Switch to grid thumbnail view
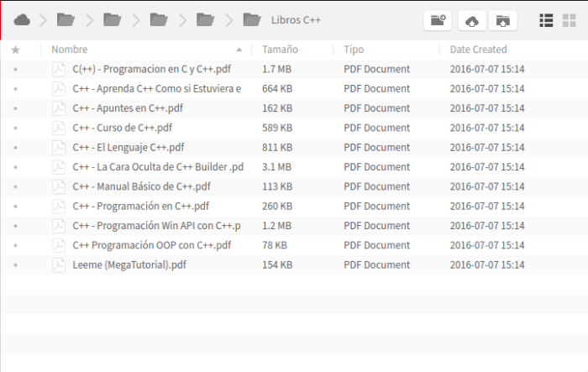This screenshot has height=372, width=588. pyautogui.click(x=569, y=20)
